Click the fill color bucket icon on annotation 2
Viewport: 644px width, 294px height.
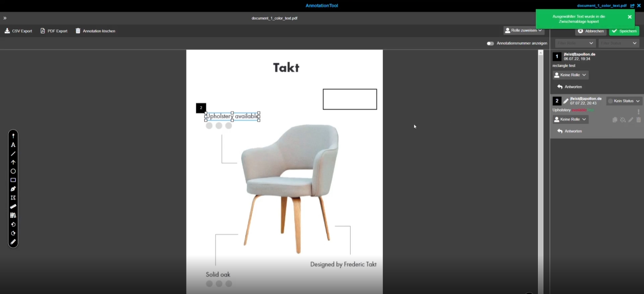(x=623, y=120)
